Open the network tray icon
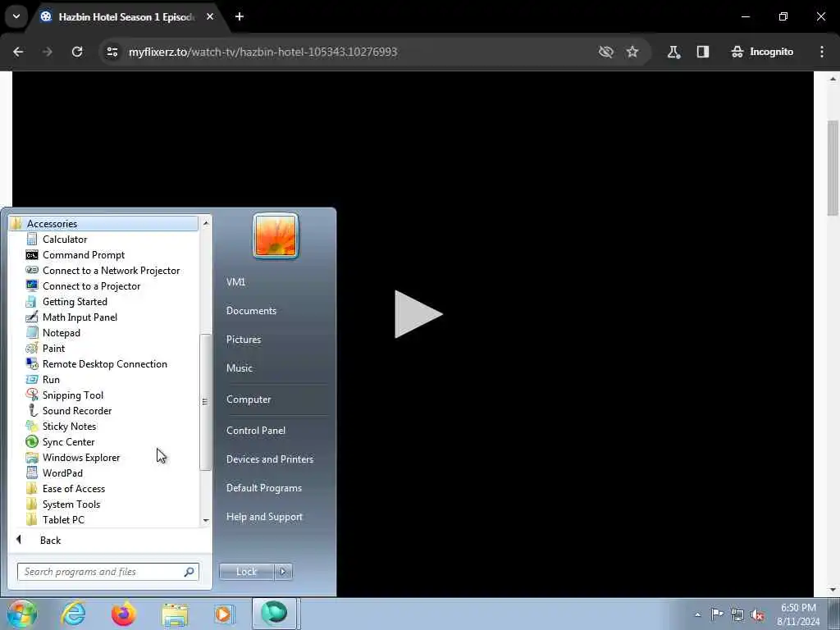This screenshot has width=840, height=630. click(737, 614)
